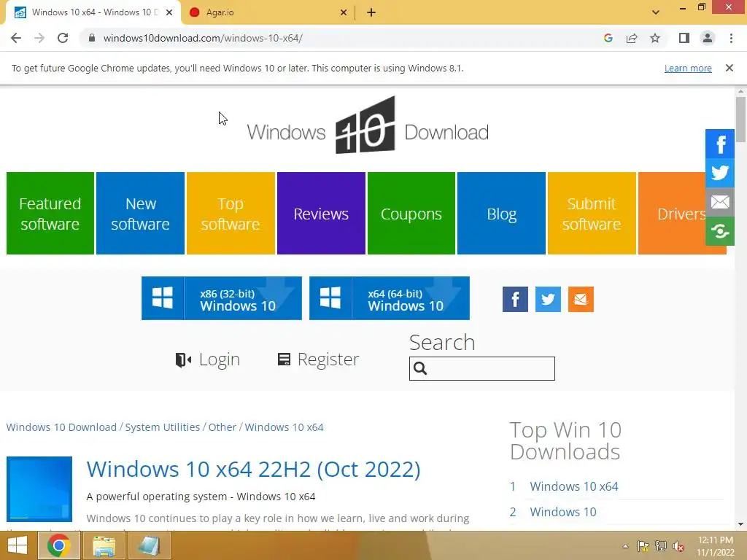Open File Explorer from taskbar

coord(104,545)
